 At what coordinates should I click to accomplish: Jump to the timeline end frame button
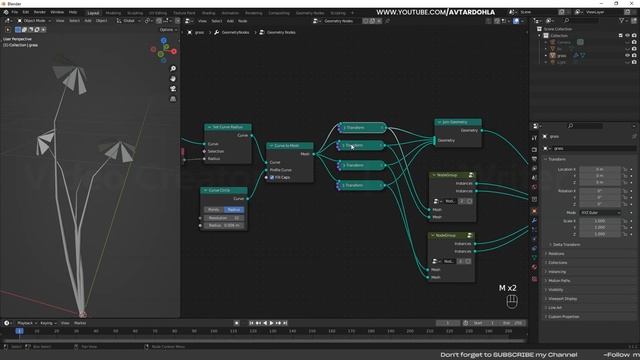(285, 323)
